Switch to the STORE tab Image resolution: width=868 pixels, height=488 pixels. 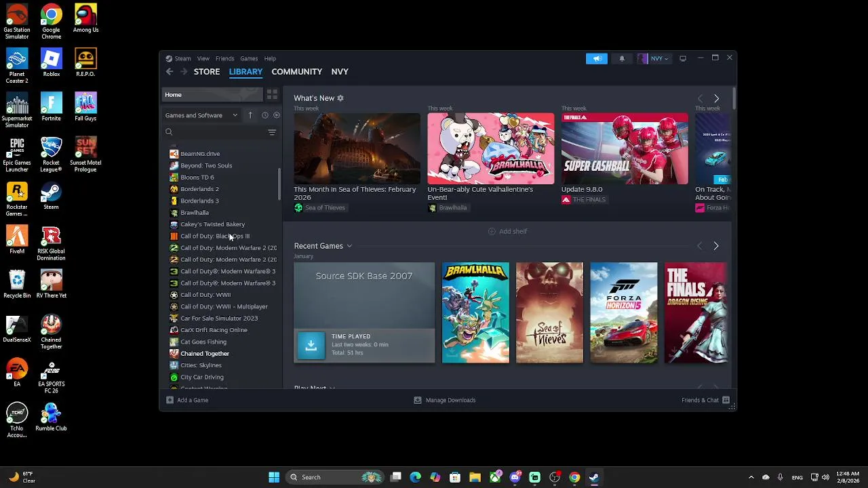pyautogui.click(x=207, y=72)
